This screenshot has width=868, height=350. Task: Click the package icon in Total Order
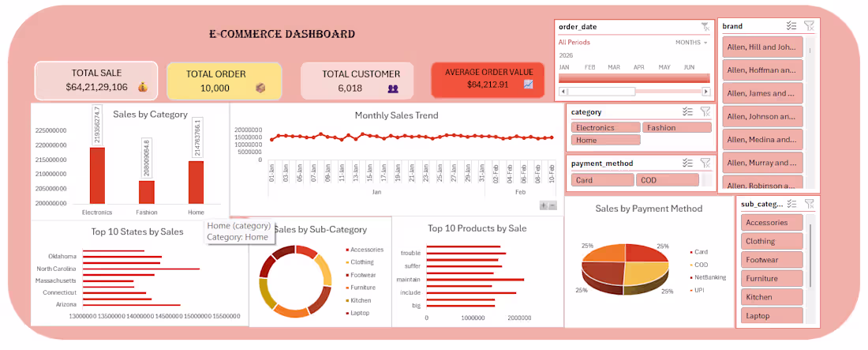[260, 88]
